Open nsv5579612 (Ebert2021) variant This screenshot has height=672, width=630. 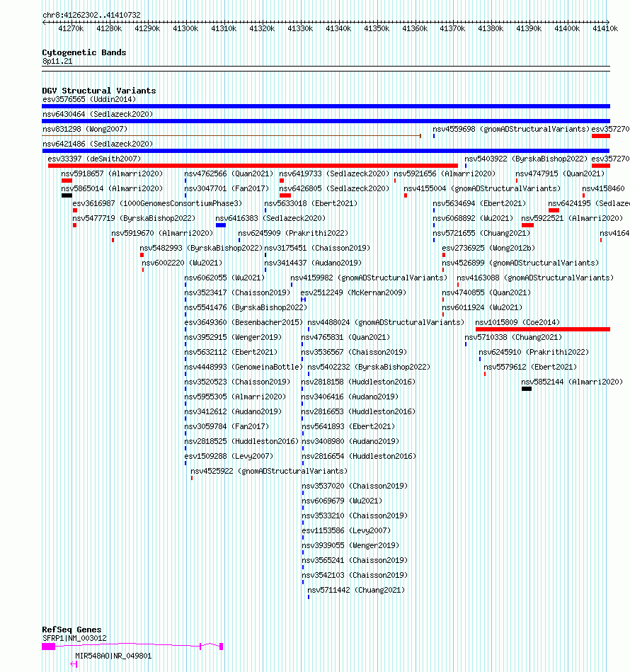tap(530, 368)
